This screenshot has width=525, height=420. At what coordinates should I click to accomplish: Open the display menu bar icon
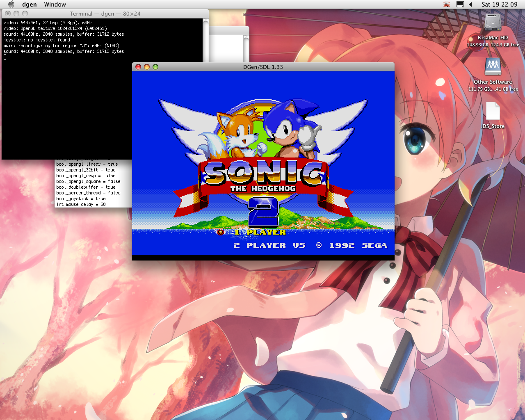(x=460, y=4)
